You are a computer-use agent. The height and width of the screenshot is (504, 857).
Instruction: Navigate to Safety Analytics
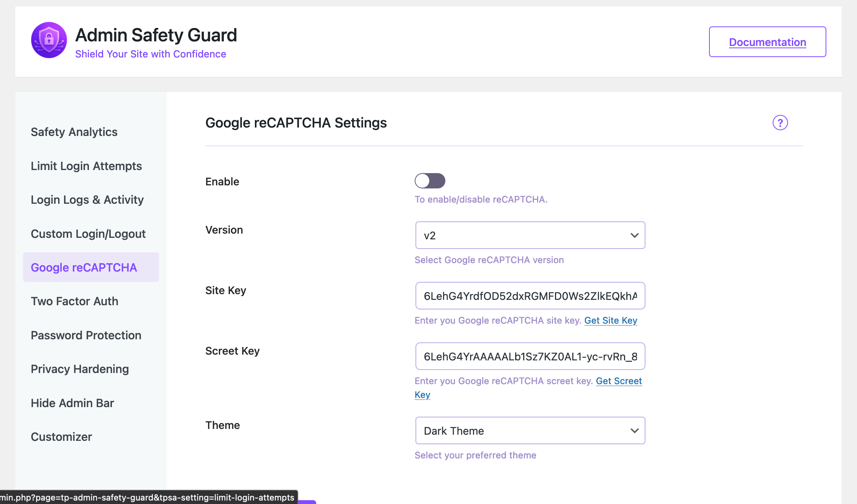pos(74,132)
